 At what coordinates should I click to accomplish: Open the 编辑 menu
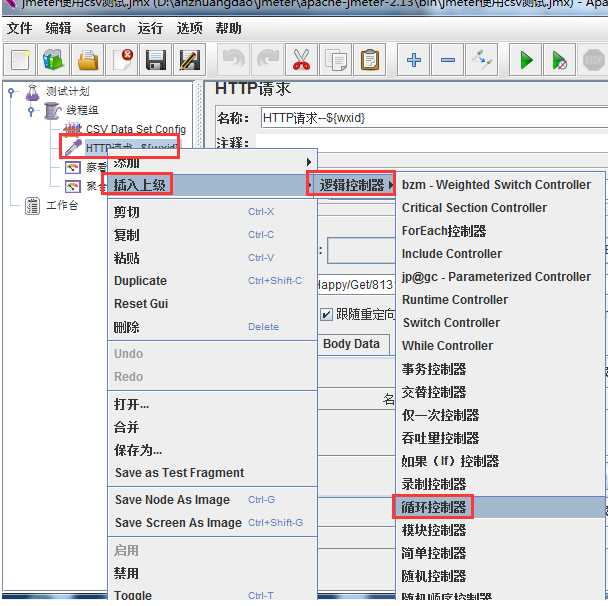(x=58, y=28)
